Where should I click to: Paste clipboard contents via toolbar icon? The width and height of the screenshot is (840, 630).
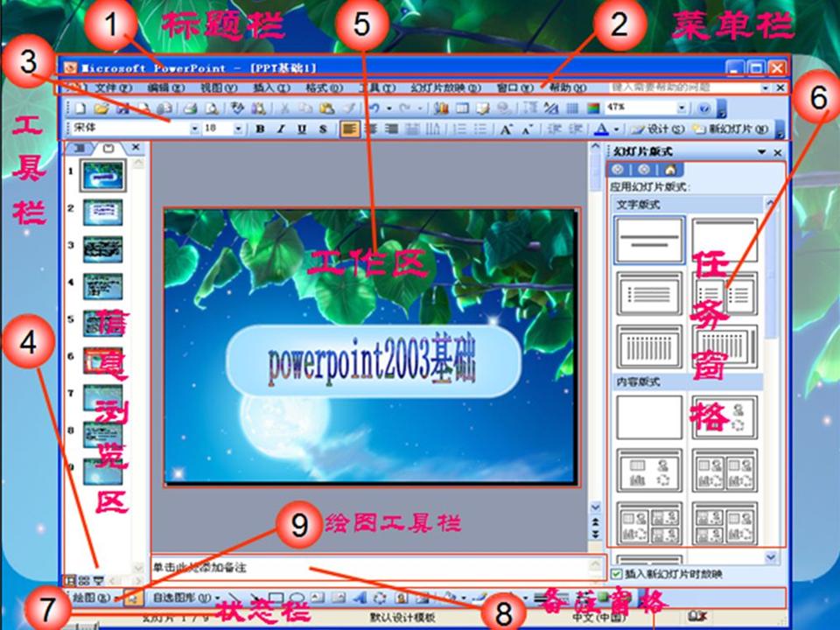point(326,108)
